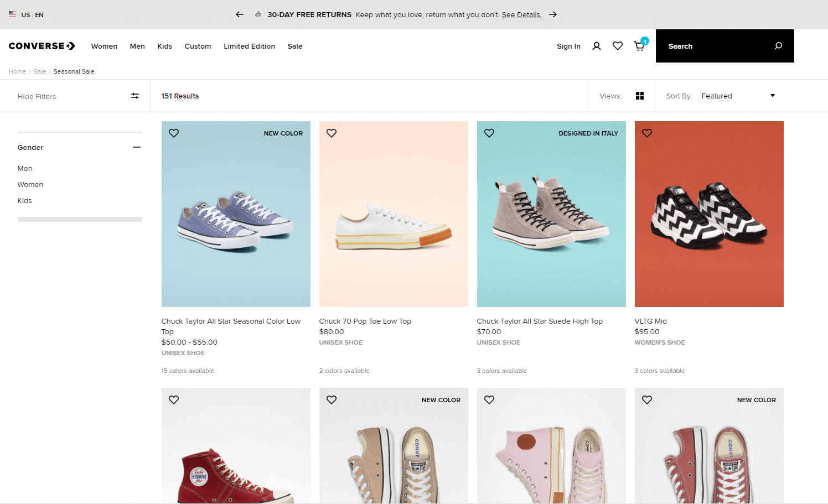This screenshot has width=828, height=504.
Task: Favorite the VLTG Mid shoe
Action: (647, 133)
